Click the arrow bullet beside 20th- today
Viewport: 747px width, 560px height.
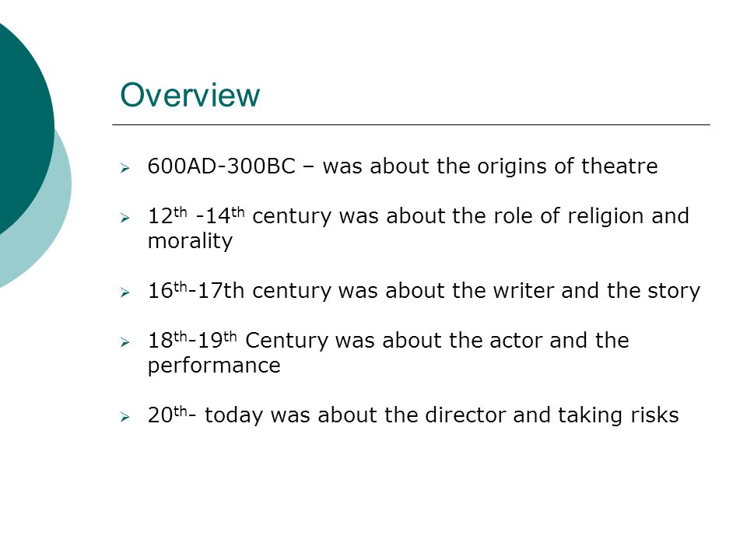point(124,417)
